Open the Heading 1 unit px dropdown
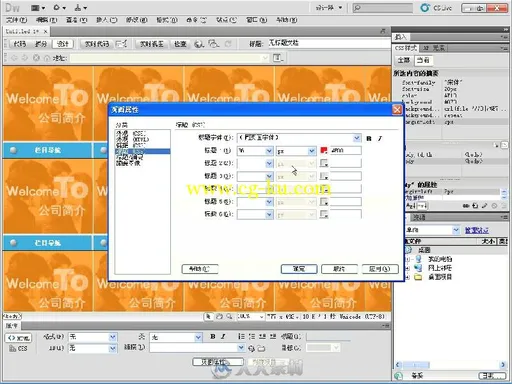 click(x=312, y=151)
